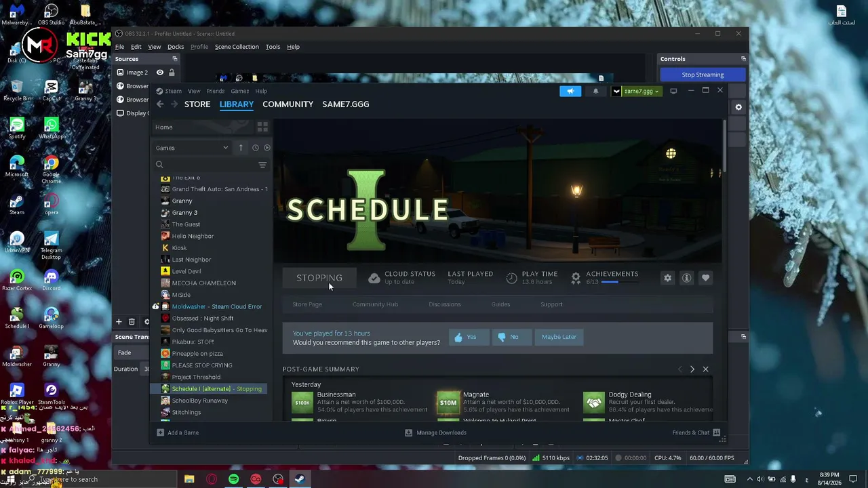Undock the OBS Controls panel
This screenshot has width=868, height=488.
click(x=743, y=59)
